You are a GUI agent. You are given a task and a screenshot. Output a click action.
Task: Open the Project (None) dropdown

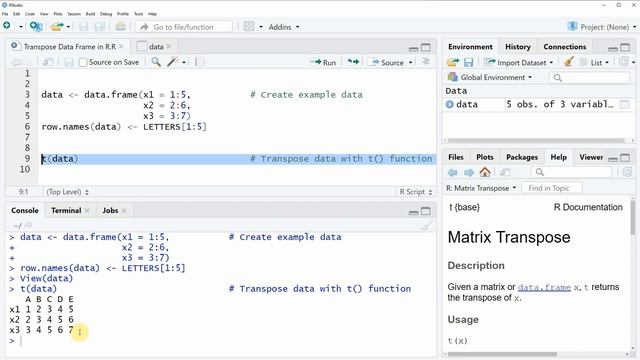(x=601, y=27)
